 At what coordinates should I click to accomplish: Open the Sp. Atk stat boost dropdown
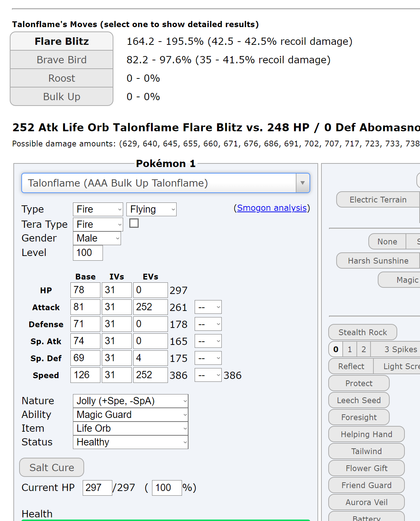coord(208,341)
